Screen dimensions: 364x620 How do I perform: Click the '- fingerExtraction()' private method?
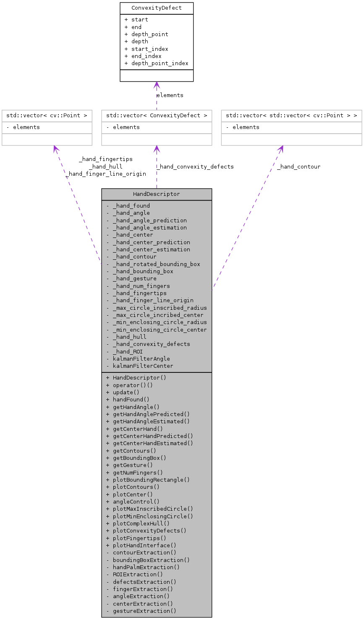tap(140, 589)
